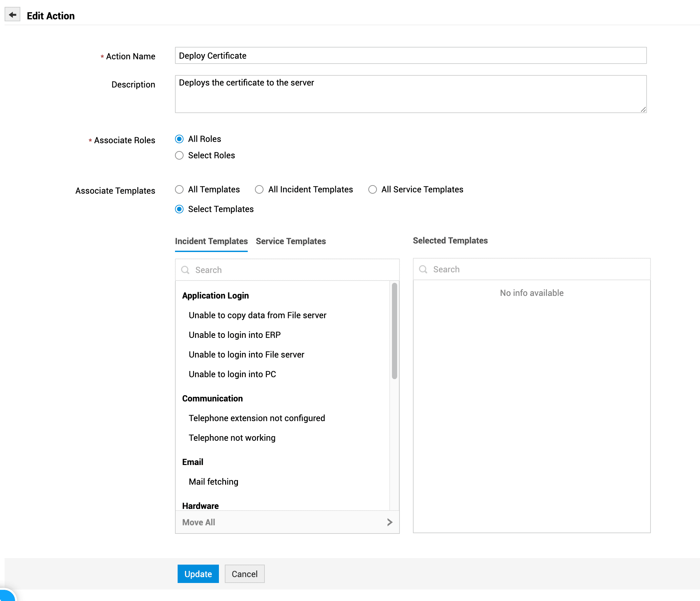Select the All Roles radio button
The height and width of the screenshot is (601, 700).
pyautogui.click(x=179, y=139)
